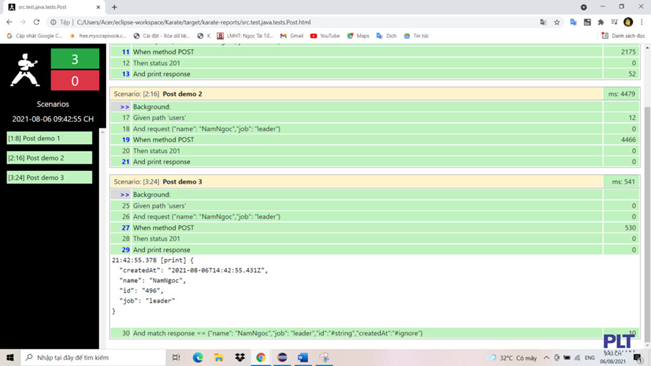This screenshot has height=366, width=651.
Task: Click the address bar URL field
Action: tap(291, 22)
